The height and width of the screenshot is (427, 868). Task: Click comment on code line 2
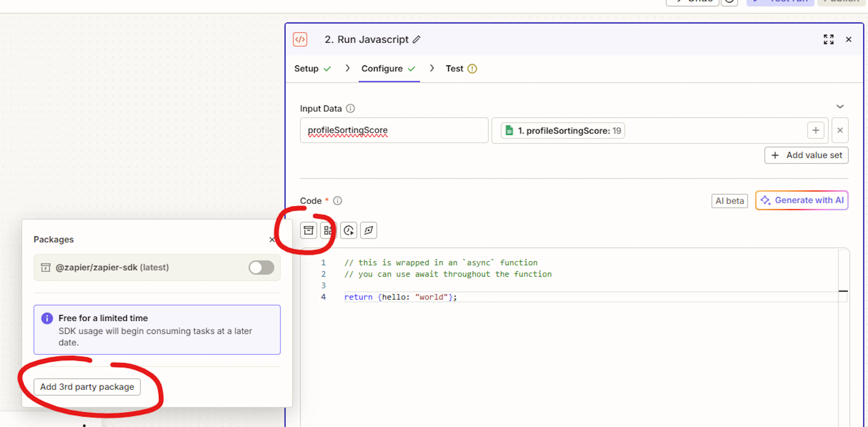point(448,274)
